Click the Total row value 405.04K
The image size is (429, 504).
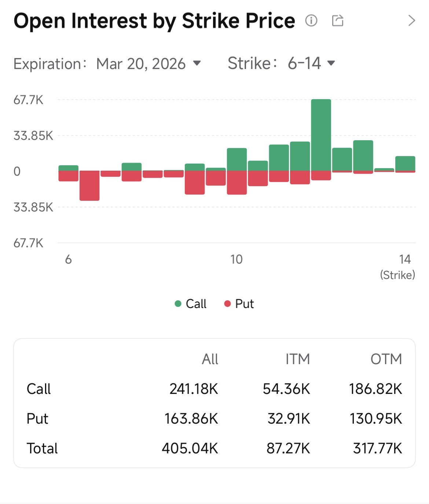pos(190,448)
